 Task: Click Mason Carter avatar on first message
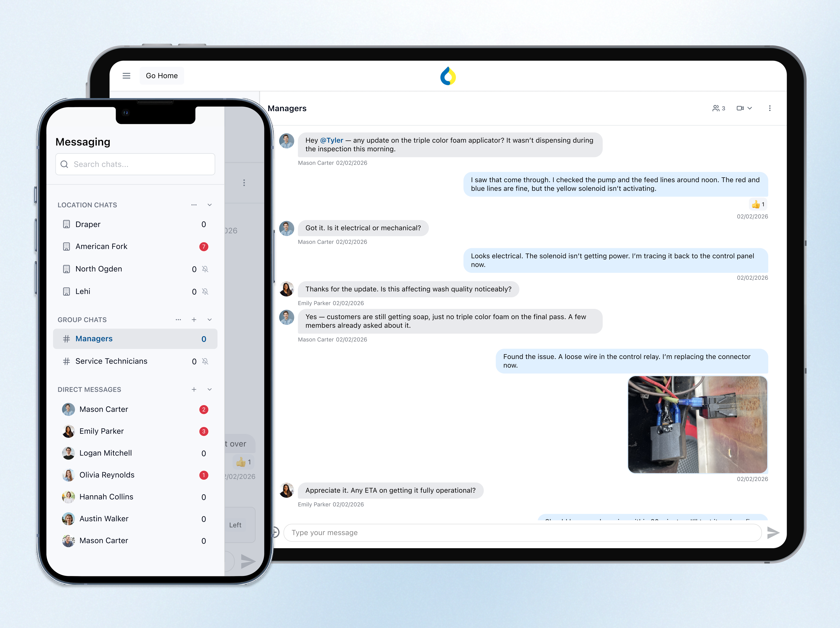point(287,141)
